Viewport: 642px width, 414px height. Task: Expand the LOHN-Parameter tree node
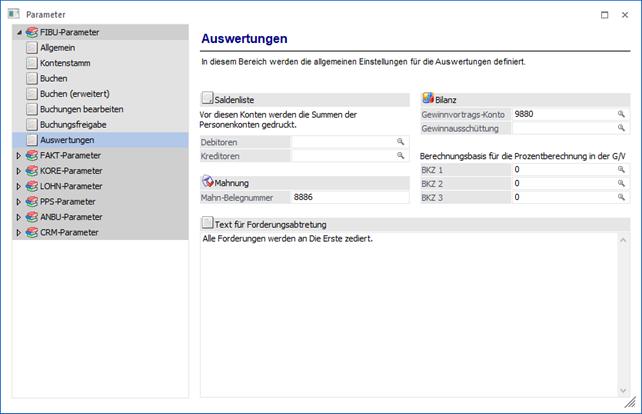coord(19,186)
